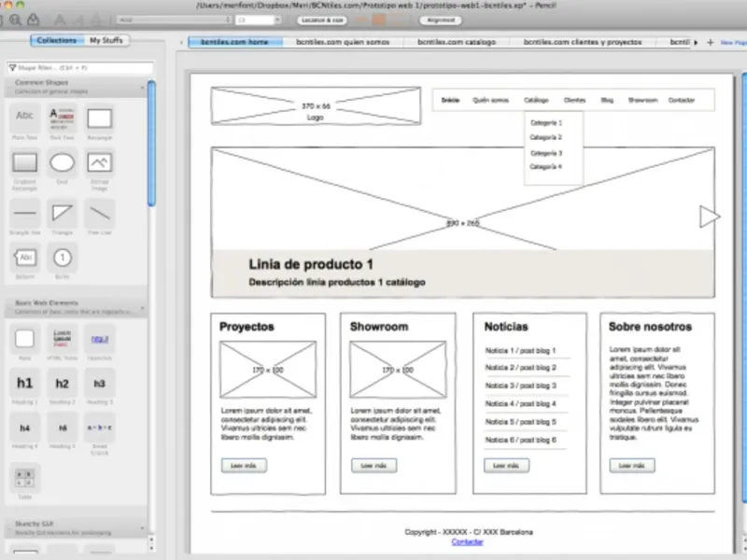The height and width of the screenshot is (560, 747).
Task: Open the bcntiles.com home page tab
Action: click(x=235, y=42)
